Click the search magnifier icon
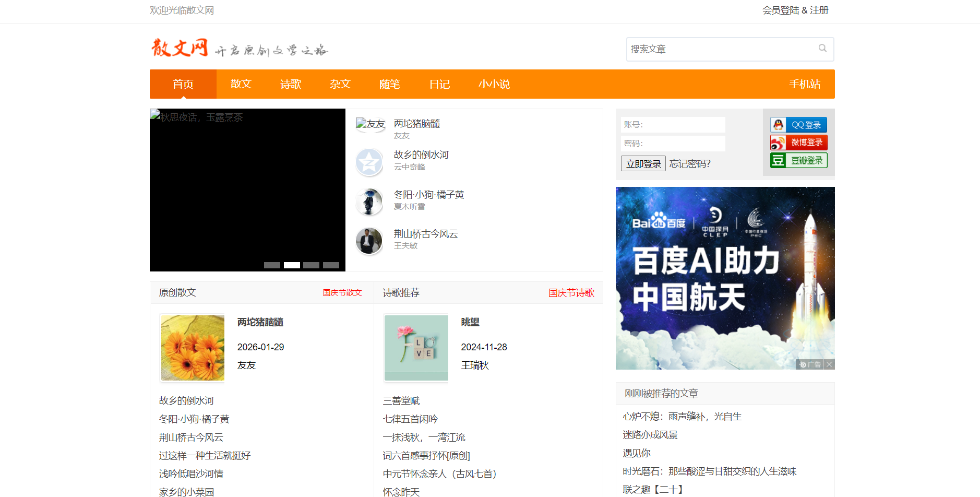This screenshot has height=497, width=980. 822,49
